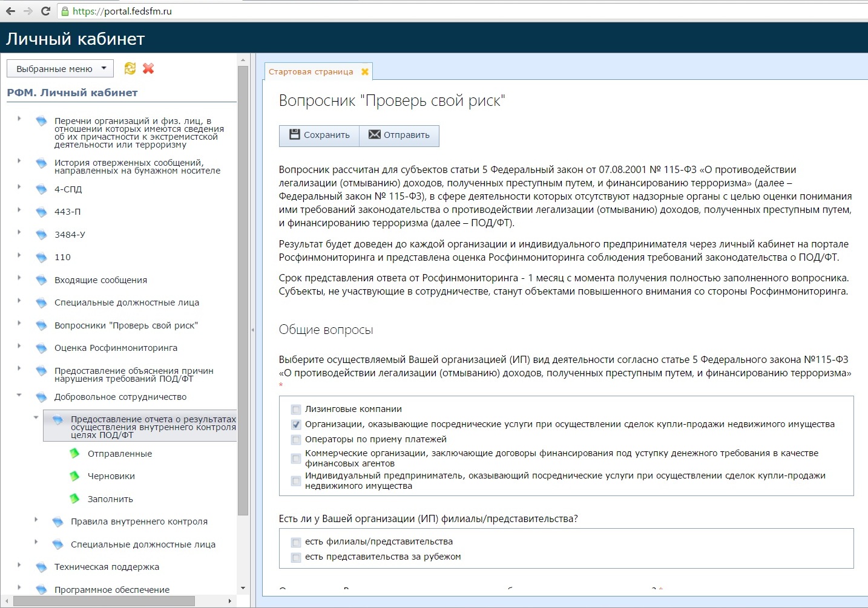Uncheck организации real estate intermediary checkbox
868x608 pixels.
(x=296, y=425)
